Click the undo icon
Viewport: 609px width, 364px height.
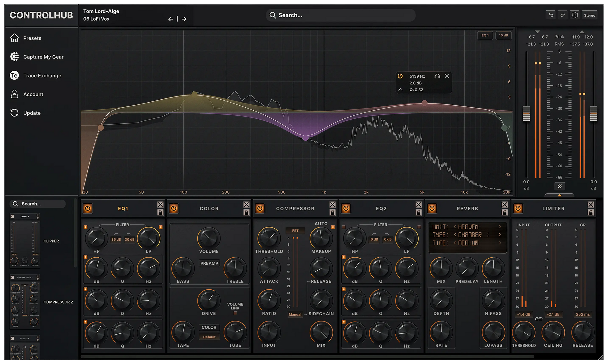coord(551,15)
